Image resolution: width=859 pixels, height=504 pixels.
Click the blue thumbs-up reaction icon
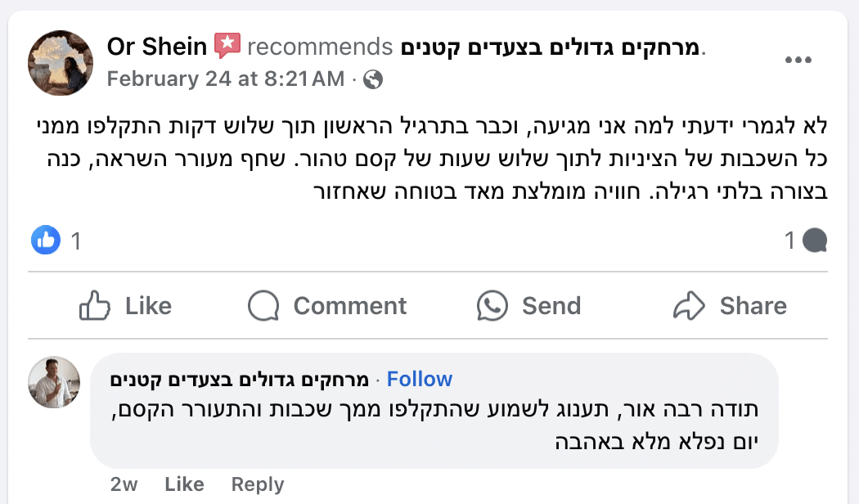point(46,240)
